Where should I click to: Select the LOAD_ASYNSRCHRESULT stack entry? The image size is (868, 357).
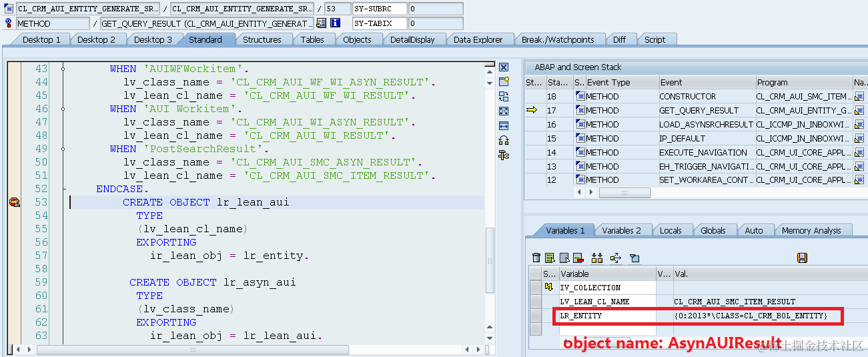tap(707, 125)
